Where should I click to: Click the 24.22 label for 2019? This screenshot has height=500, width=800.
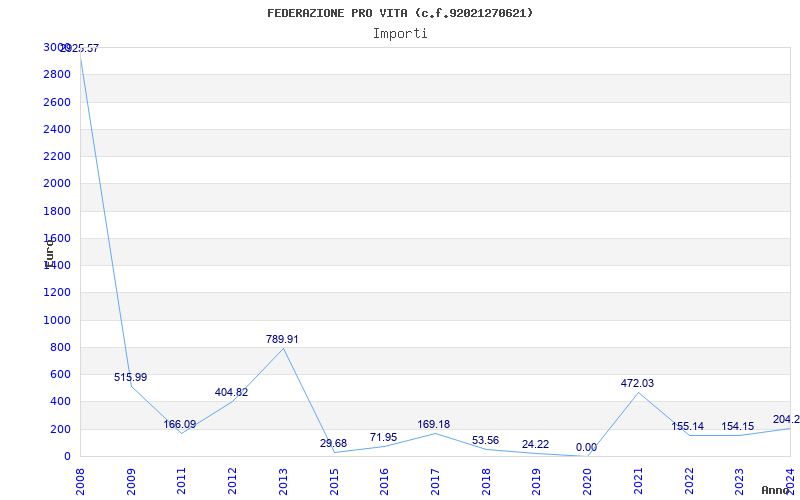(x=535, y=444)
